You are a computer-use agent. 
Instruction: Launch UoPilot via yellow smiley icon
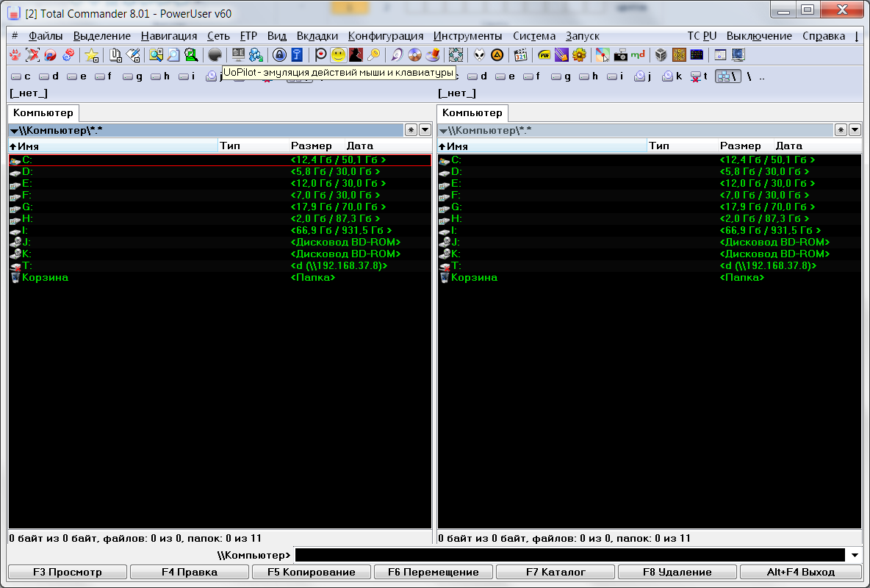338,54
